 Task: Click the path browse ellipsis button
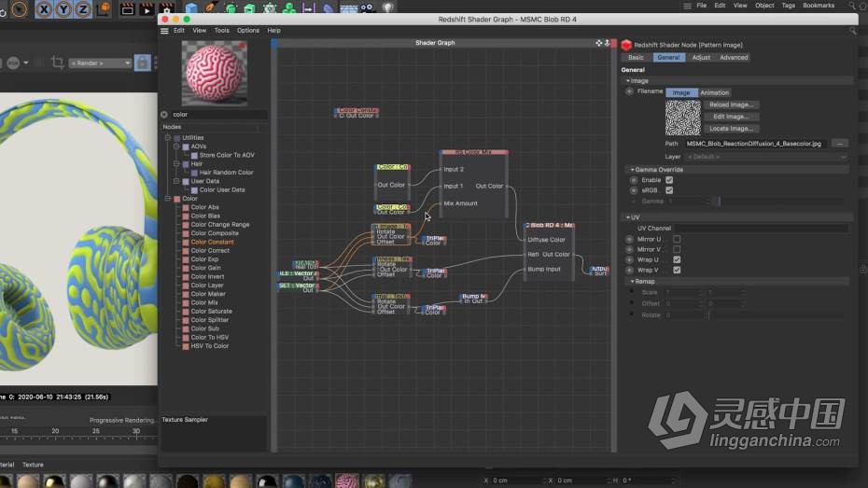tap(840, 144)
